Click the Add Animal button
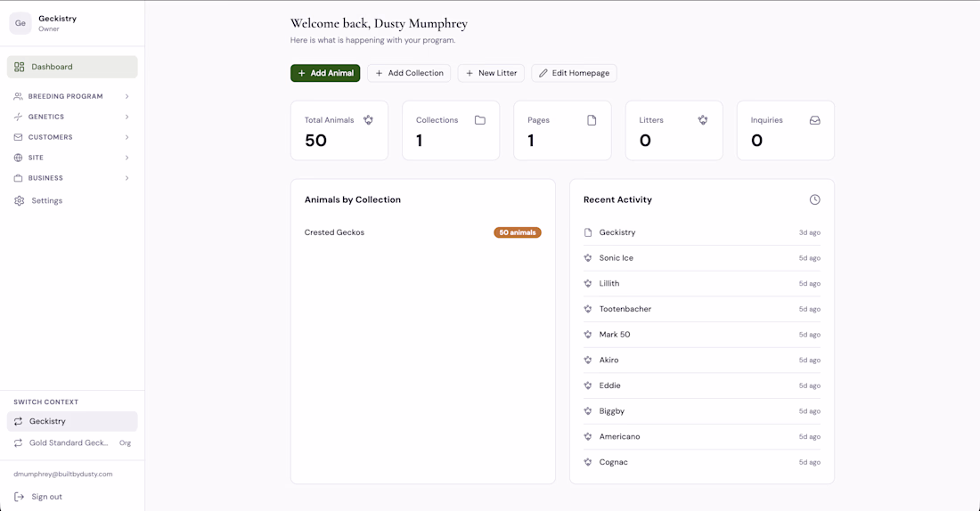 tap(325, 73)
